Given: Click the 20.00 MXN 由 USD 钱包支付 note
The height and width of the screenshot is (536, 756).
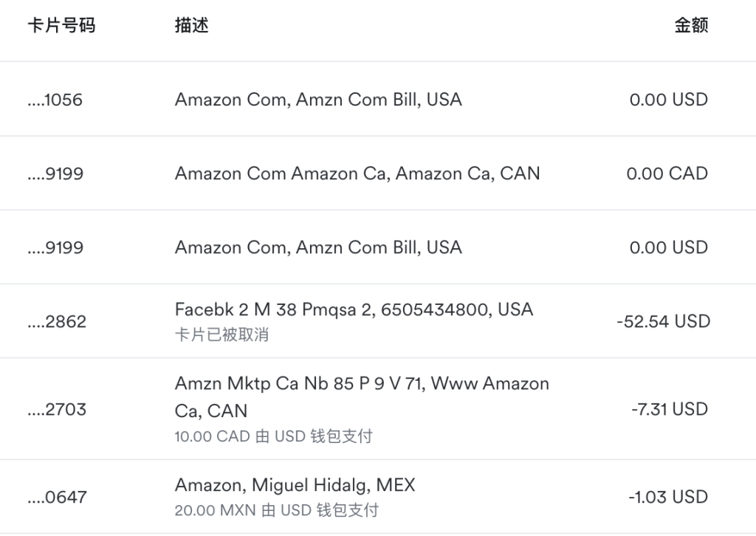Looking at the screenshot, I should (x=277, y=510).
